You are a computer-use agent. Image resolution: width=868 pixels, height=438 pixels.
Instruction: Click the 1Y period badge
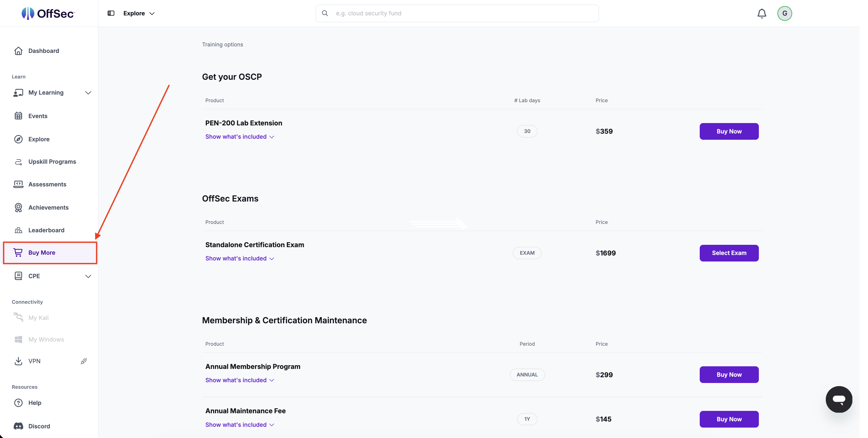(x=527, y=419)
